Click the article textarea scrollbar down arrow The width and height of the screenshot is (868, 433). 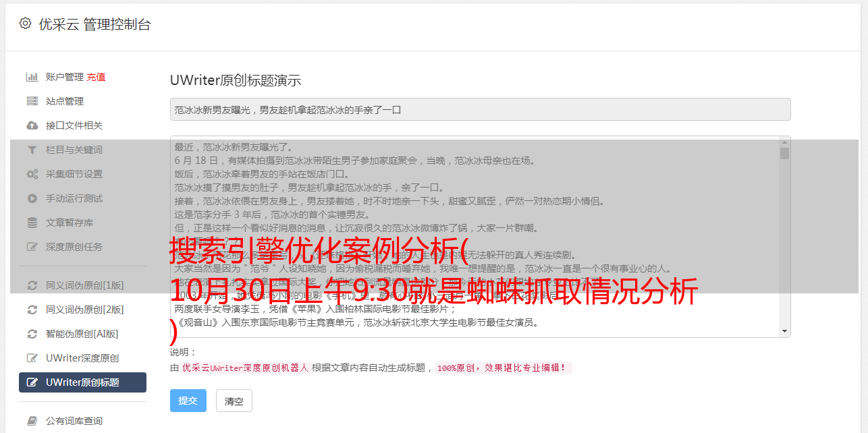pyautogui.click(x=784, y=330)
